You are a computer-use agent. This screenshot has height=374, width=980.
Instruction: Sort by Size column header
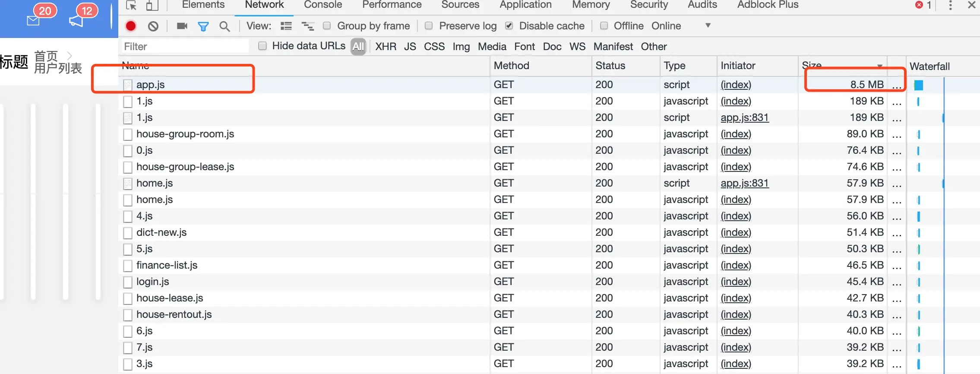point(842,66)
